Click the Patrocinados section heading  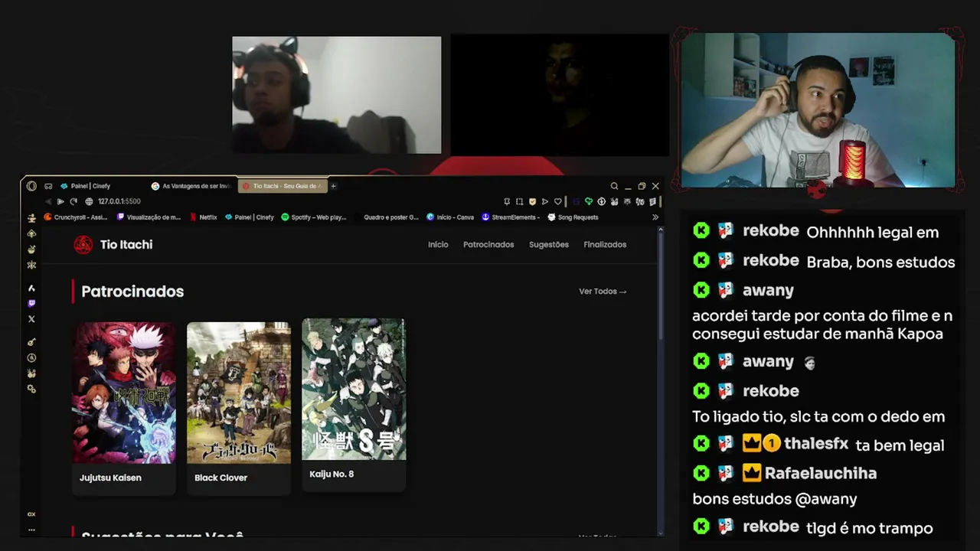132,292
